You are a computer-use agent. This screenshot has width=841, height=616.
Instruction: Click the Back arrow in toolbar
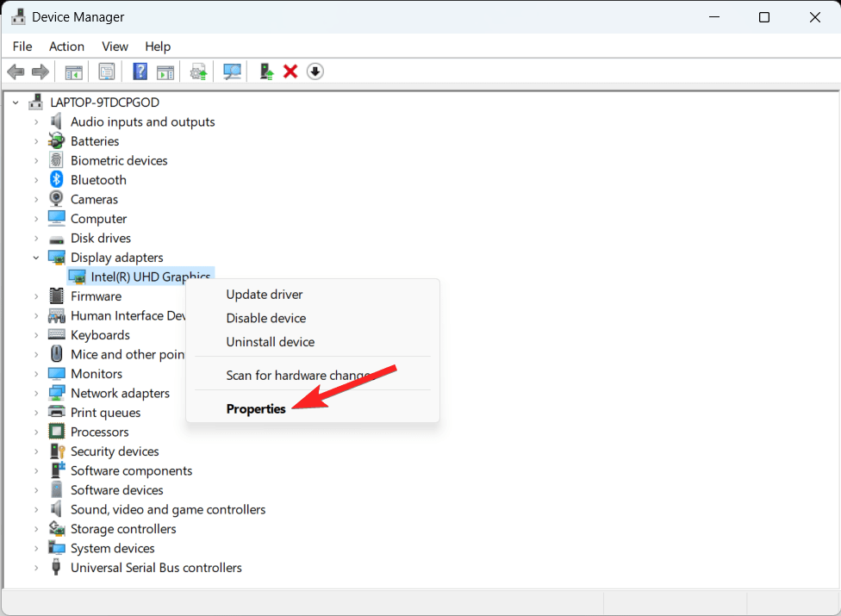click(16, 72)
